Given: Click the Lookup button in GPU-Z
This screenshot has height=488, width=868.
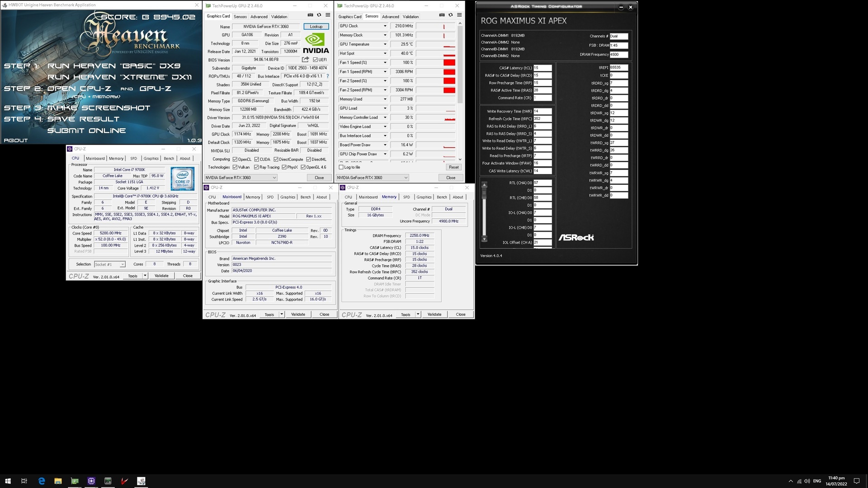Looking at the screenshot, I should coord(316,27).
